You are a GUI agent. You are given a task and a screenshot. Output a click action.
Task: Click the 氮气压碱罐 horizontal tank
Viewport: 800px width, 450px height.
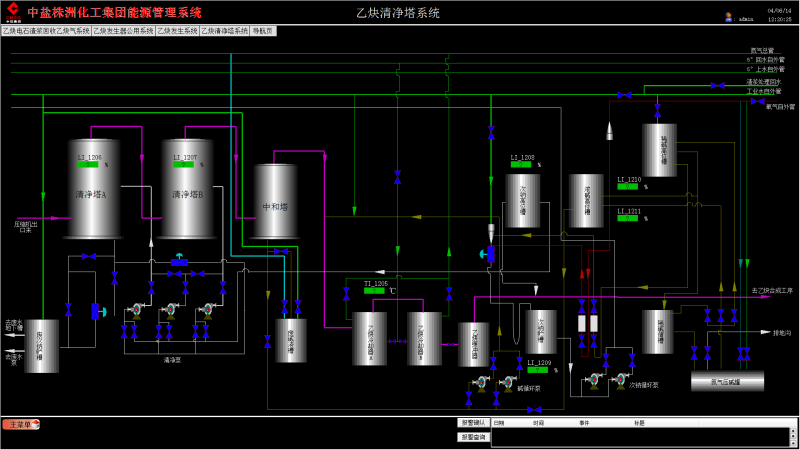pyautogui.click(x=728, y=381)
